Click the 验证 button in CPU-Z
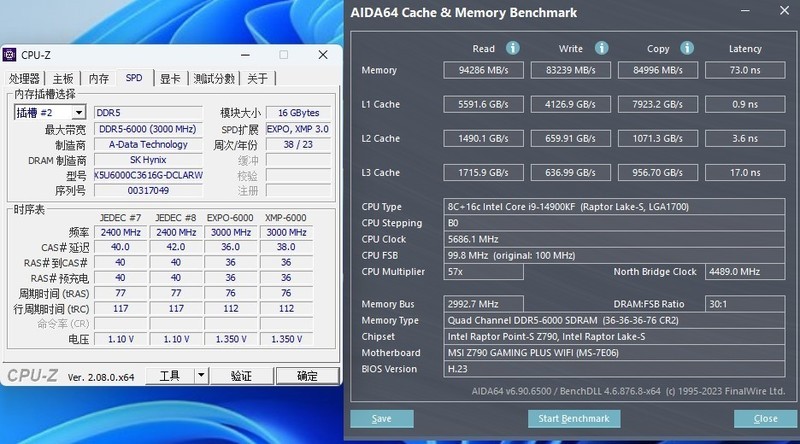This screenshot has width=800, height=444. (x=241, y=376)
